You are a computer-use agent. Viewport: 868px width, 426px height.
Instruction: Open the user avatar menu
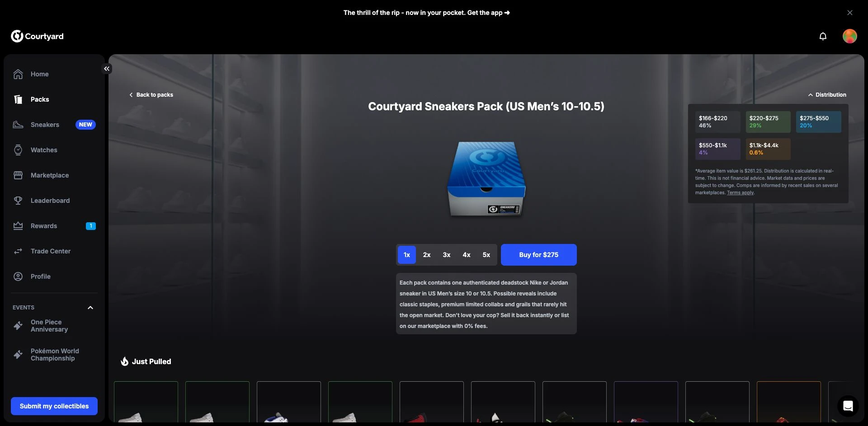coord(850,36)
